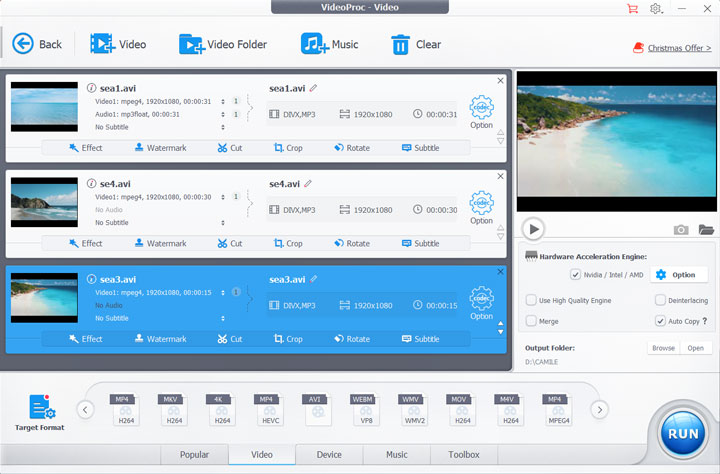
Task: Expand Video1 track selector for sea1.avi
Action: click(221, 101)
